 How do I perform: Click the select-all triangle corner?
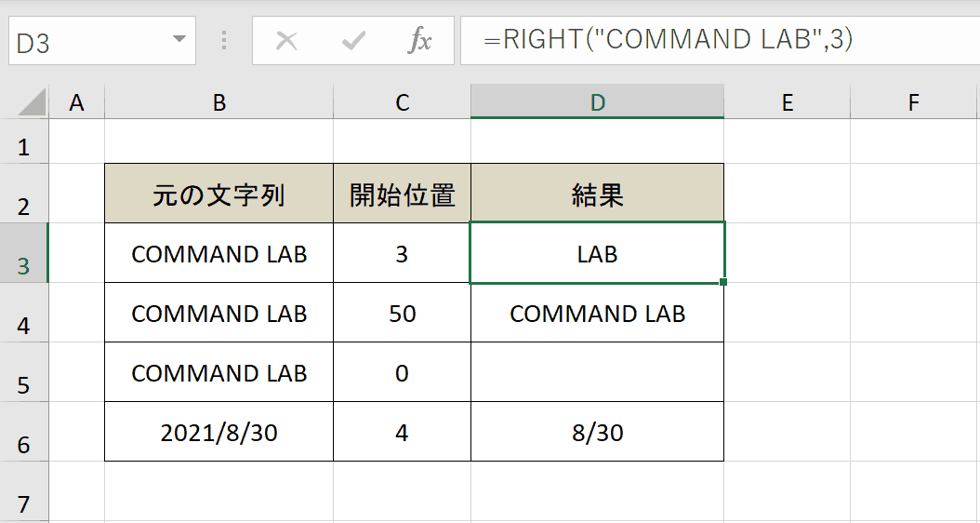(32, 102)
